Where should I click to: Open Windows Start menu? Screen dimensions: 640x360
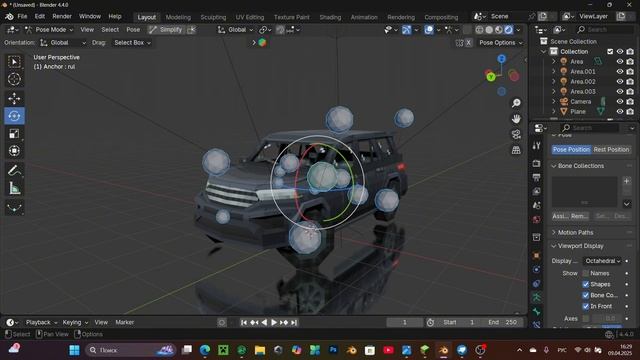coord(74,350)
